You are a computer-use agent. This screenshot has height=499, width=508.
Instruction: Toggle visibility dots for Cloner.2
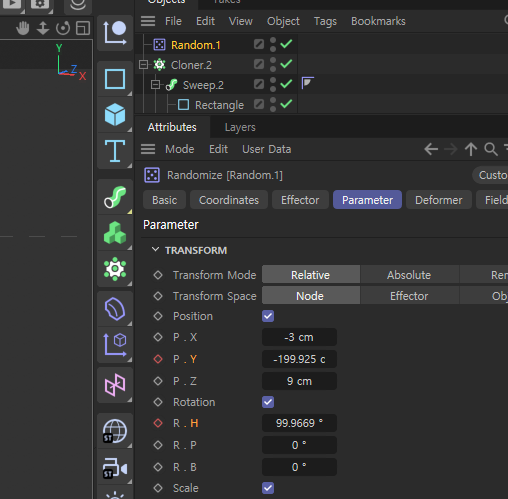(273, 64)
